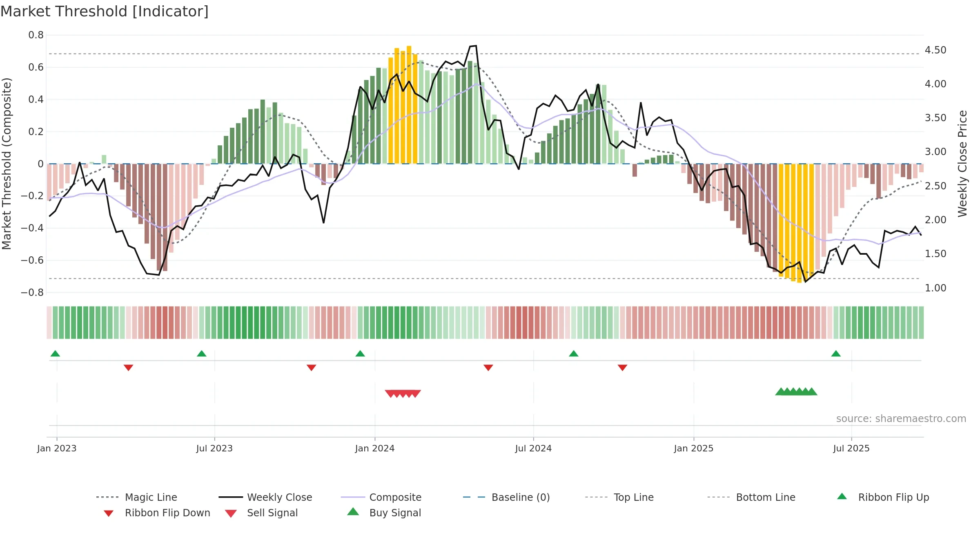The image size is (980, 551).
Task: Click the Weekly Close Price axis title
Action: tap(962, 164)
